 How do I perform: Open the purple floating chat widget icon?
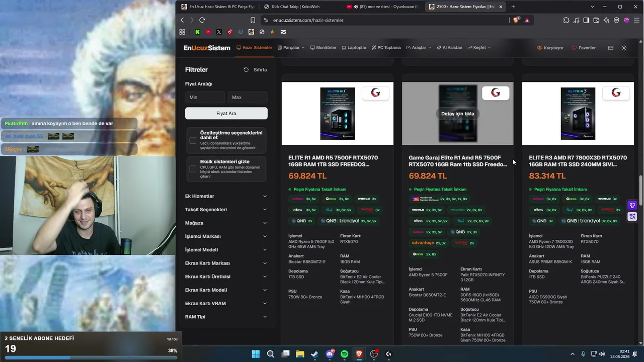[x=632, y=205]
